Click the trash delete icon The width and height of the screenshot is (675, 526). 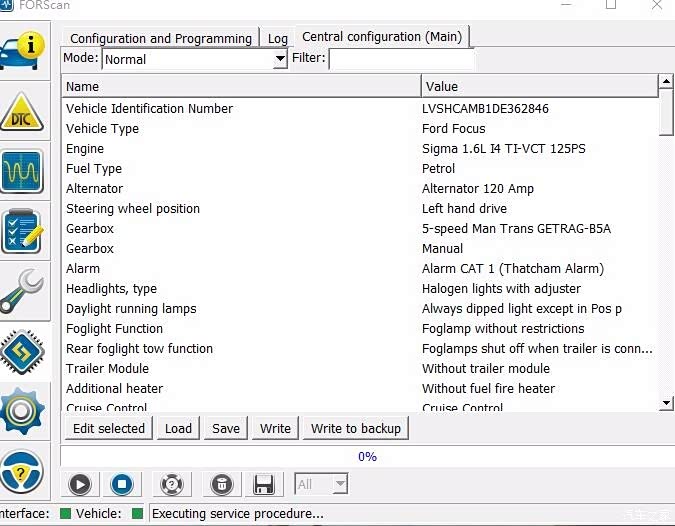(222, 485)
